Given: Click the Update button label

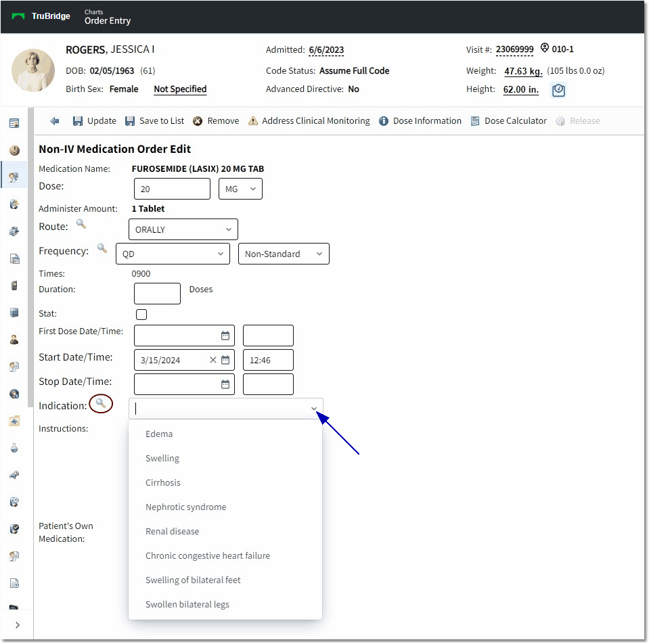Looking at the screenshot, I should tap(102, 121).
